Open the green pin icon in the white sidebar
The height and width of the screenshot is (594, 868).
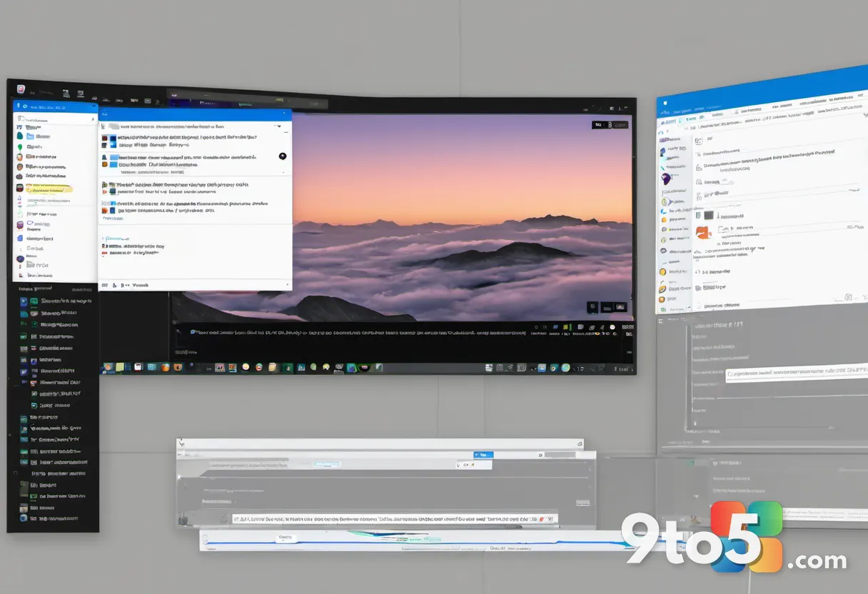pyautogui.click(x=20, y=147)
